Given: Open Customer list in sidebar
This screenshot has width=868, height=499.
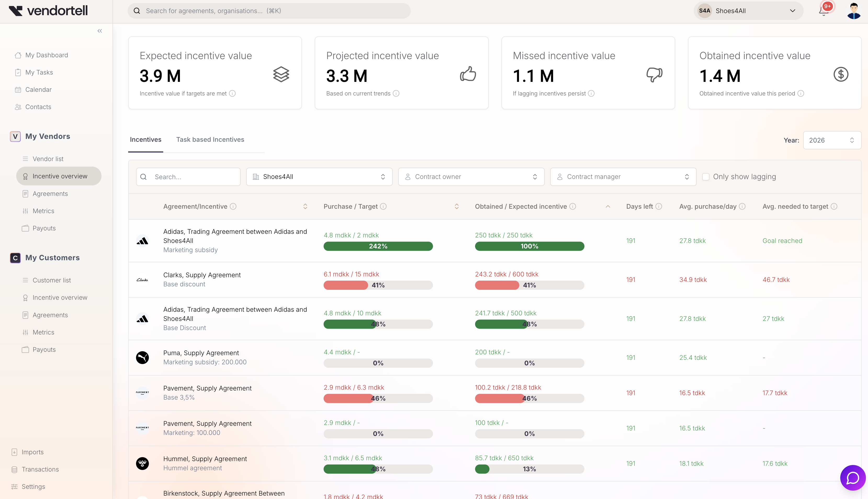Looking at the screenshot, I should [x=52, y=280].
